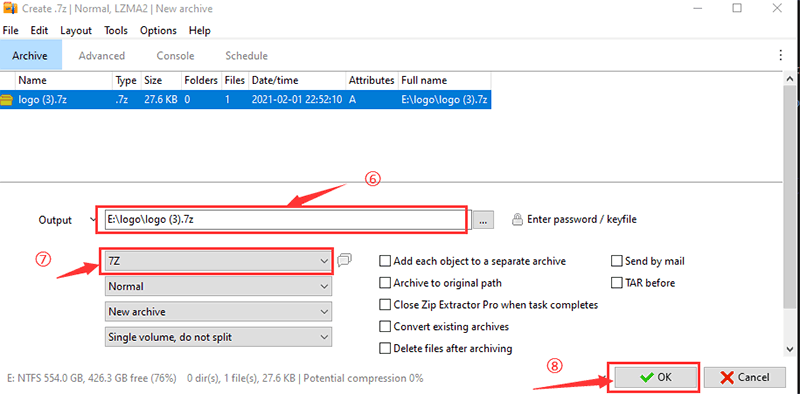This screenshot has height=394, width=800.
Task: Toggle the Send by mail checkbox
Action: point(617,261)
